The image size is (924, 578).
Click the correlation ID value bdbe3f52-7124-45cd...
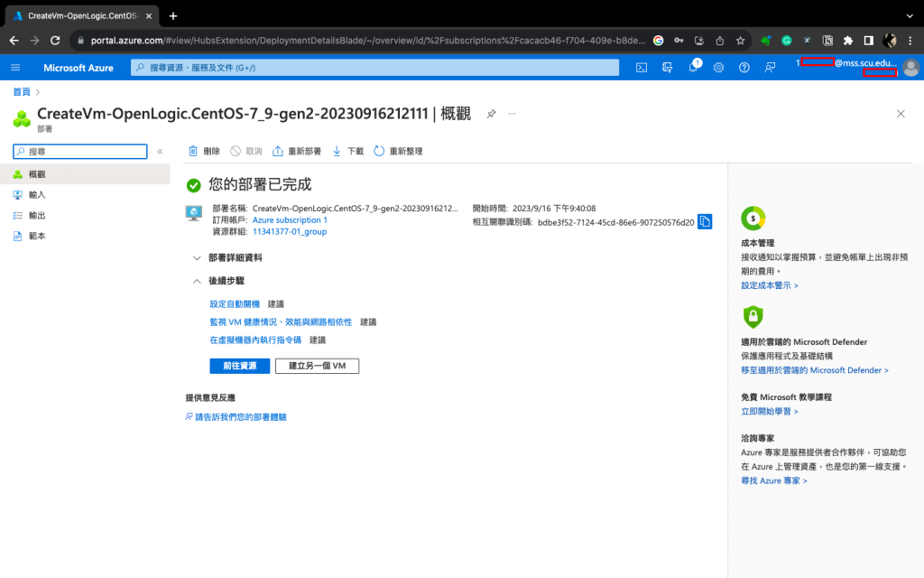615,222
